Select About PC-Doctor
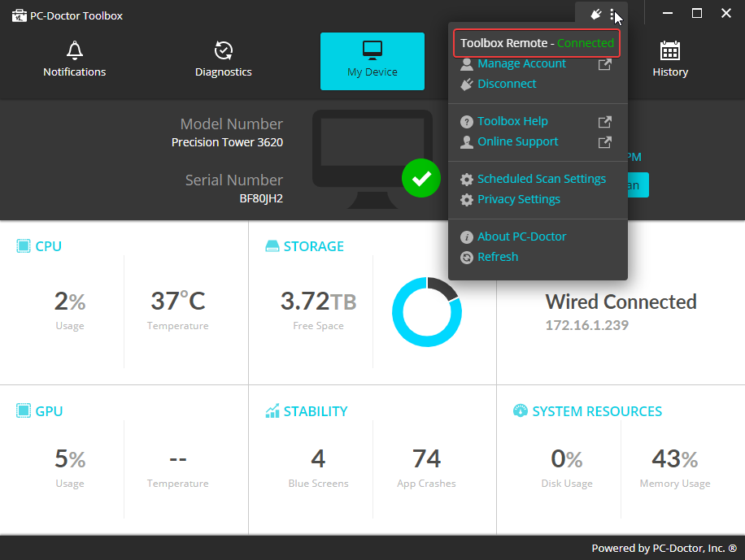 521,237
